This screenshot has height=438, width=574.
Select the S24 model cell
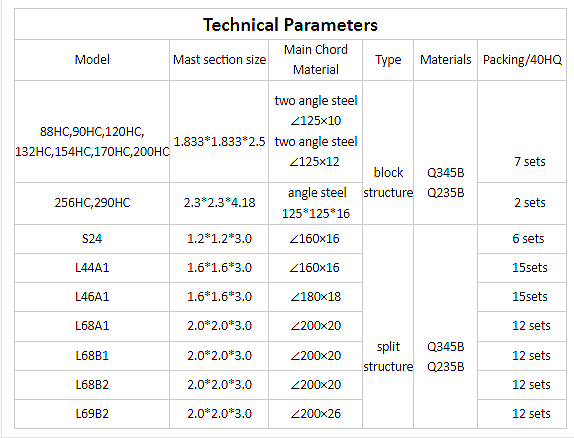pos(92,239)
